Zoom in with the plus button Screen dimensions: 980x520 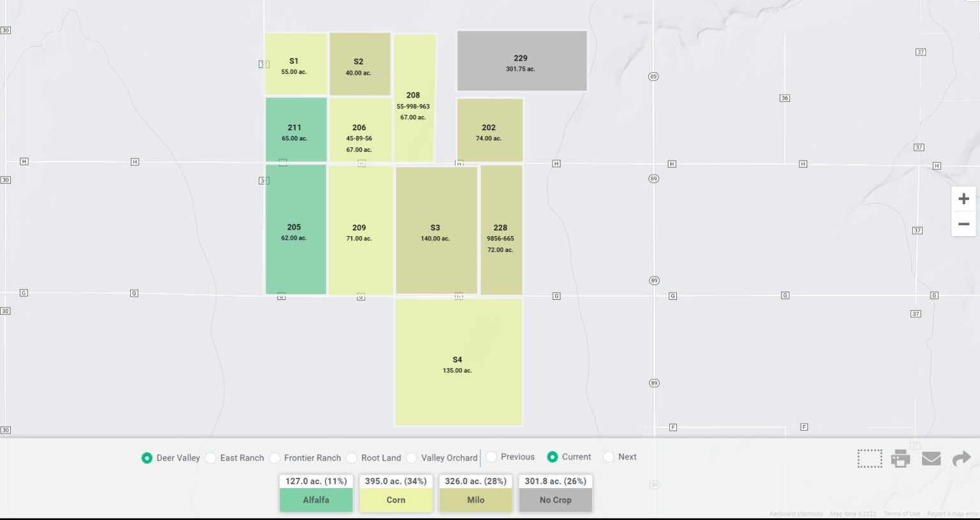[963, 199]
